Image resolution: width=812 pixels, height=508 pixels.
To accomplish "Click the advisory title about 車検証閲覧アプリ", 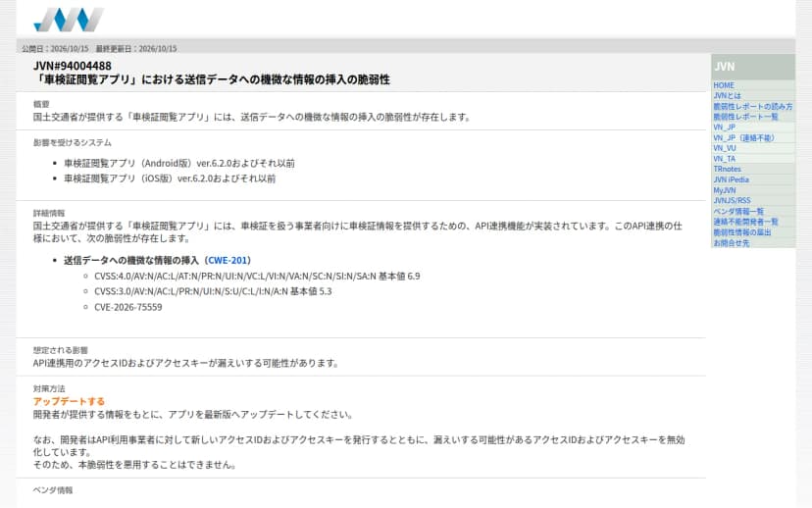I will [212, 79].
